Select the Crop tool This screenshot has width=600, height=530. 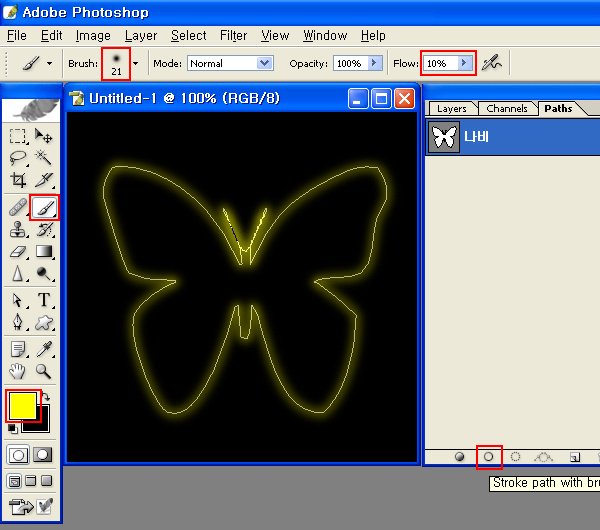pyautogui.click(x=18, y=180)
